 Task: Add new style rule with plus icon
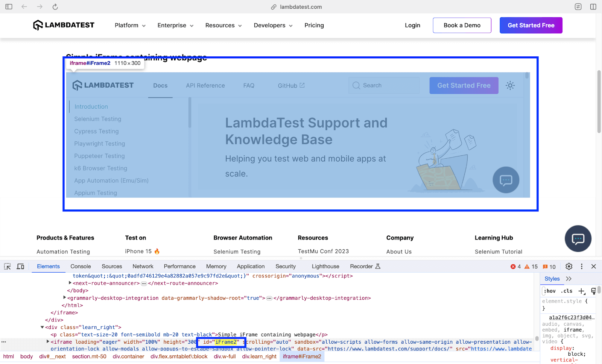pyautogui.click(x=582, y=291)
